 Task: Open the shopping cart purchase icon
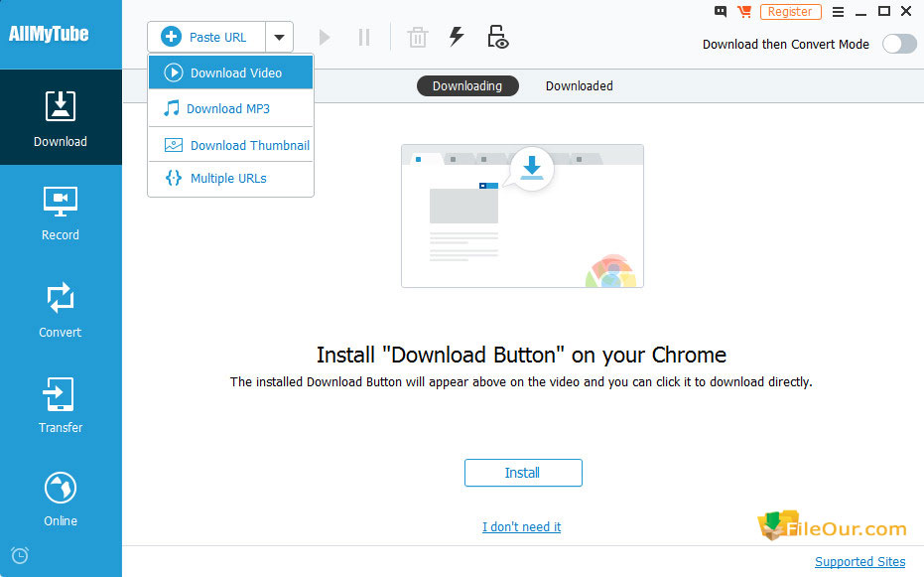point(744,11)
